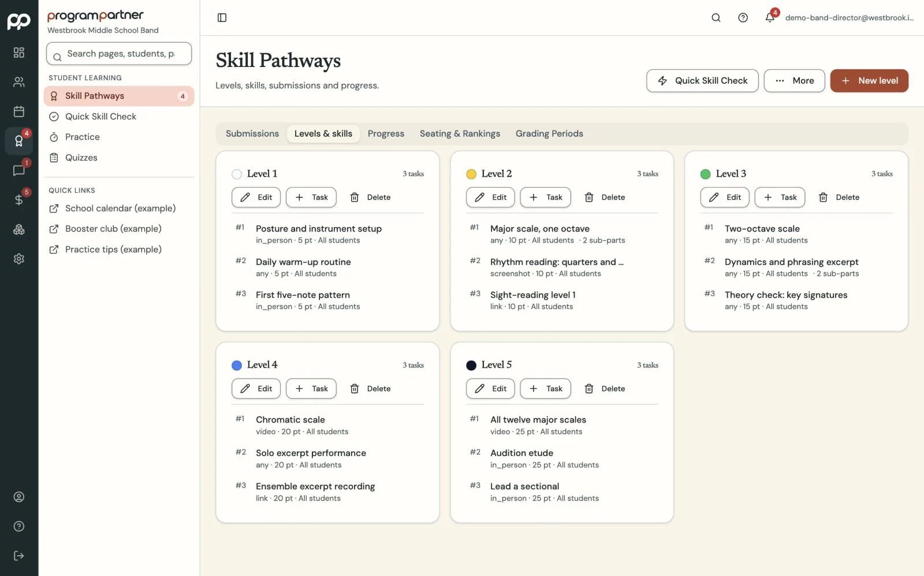Open the account profile icon in left rail

coord(19,497)
